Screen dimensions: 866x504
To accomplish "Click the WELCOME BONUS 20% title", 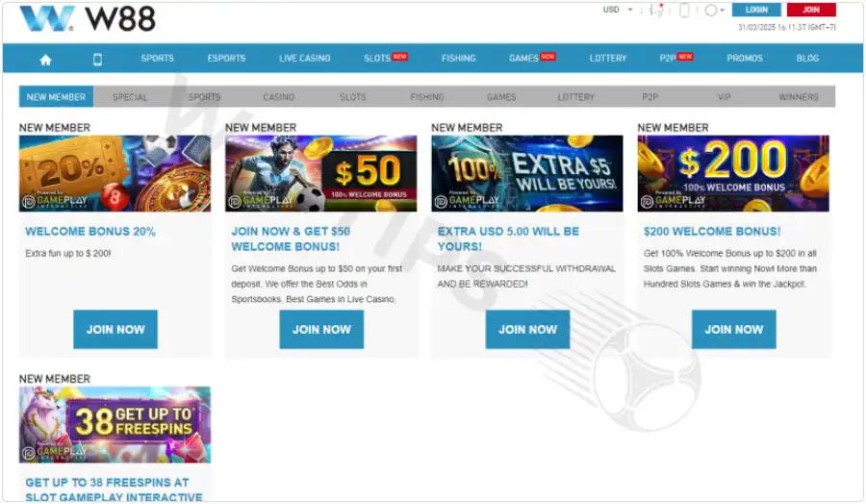I will tap(90, 231).
